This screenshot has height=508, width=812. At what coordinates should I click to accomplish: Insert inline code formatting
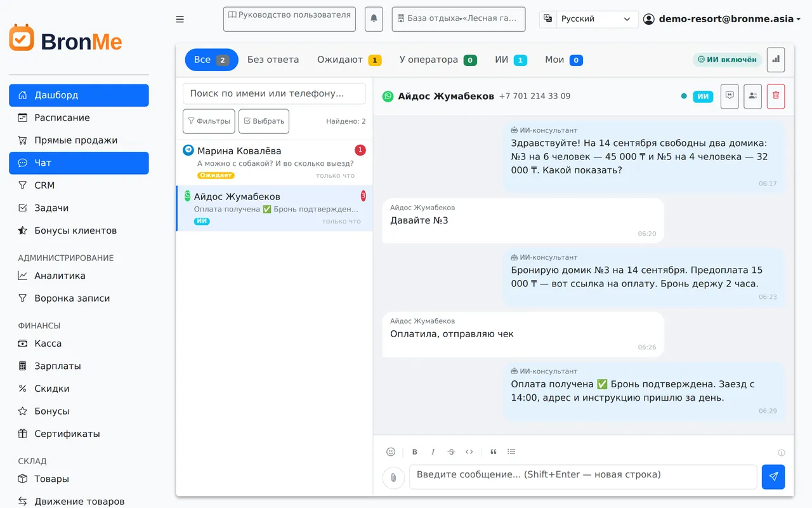[x=469, y=452]
